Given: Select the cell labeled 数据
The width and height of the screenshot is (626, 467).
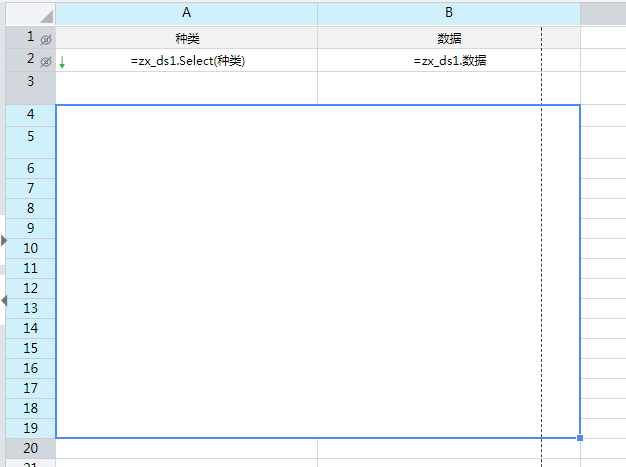Looking at the screenshot, I should pos(449,39).
